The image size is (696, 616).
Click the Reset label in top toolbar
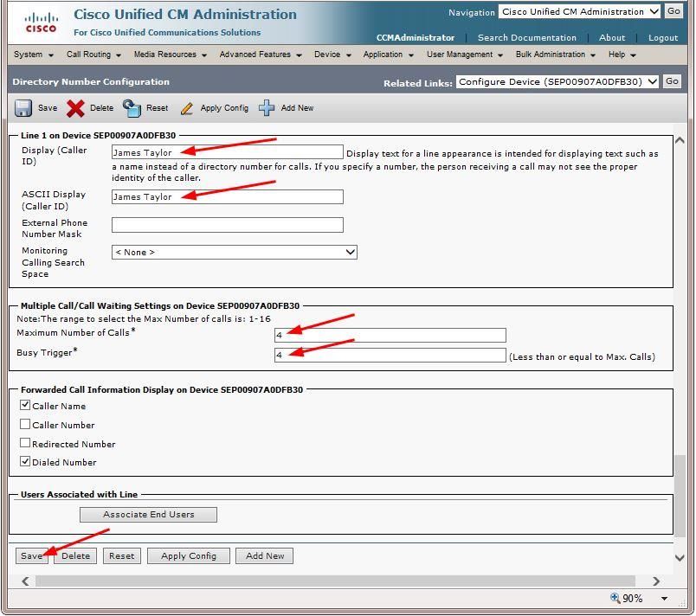[x=158, y=108]
